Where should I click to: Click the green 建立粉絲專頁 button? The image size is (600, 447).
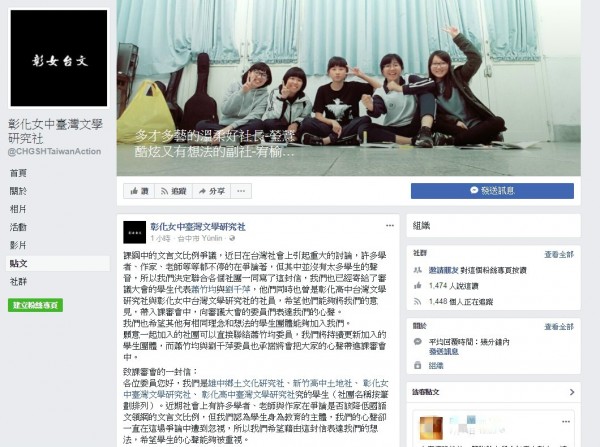pos(35,305)
